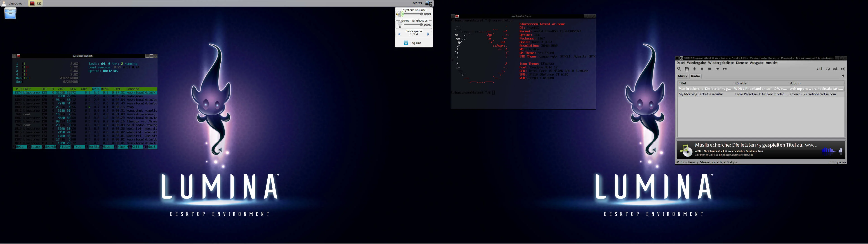Pause playback in Audacious
The height and width of the screenshot is (244, 868).
tap(702, 69)
